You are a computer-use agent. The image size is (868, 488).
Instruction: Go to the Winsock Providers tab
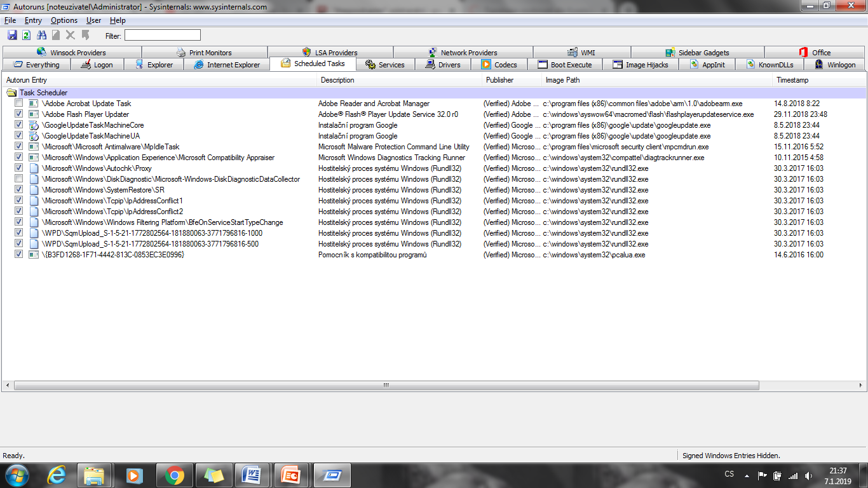pyautogui.click(x=72, y=53)
